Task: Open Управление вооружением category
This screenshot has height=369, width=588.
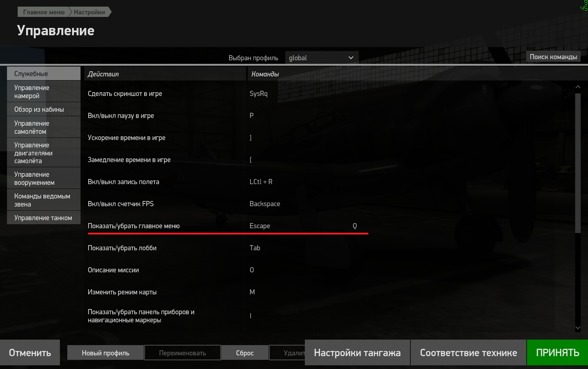Action: tap(44, 178)
